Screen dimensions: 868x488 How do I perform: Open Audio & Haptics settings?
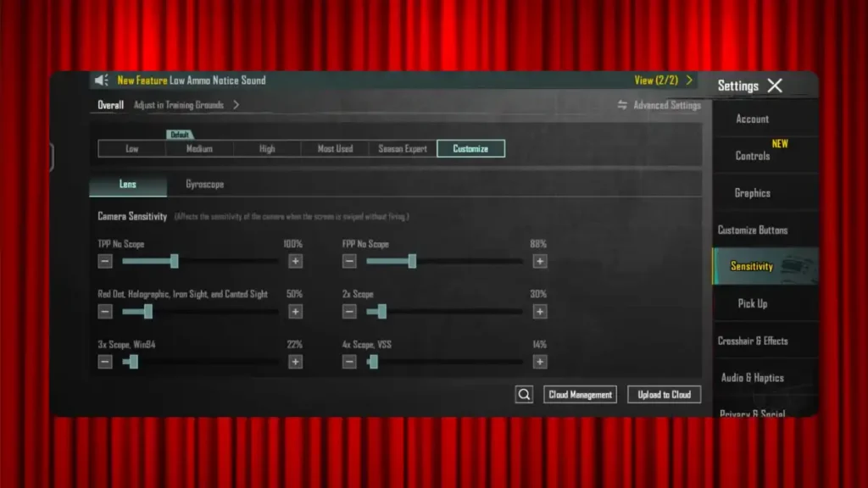(752, 378)
